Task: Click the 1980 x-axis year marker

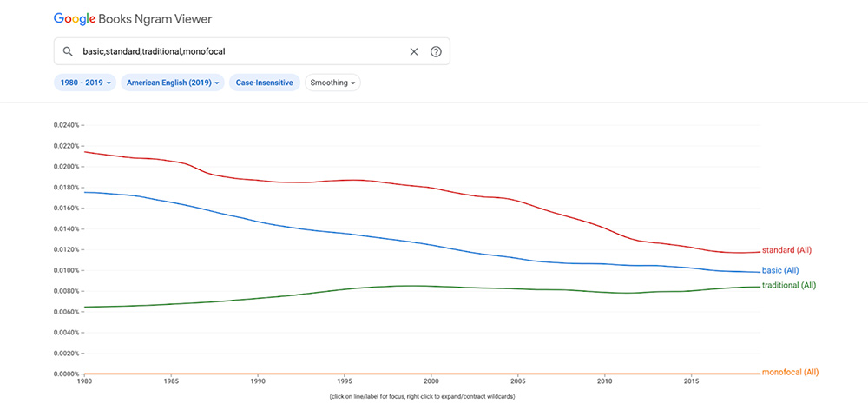Action: [84, 381]
